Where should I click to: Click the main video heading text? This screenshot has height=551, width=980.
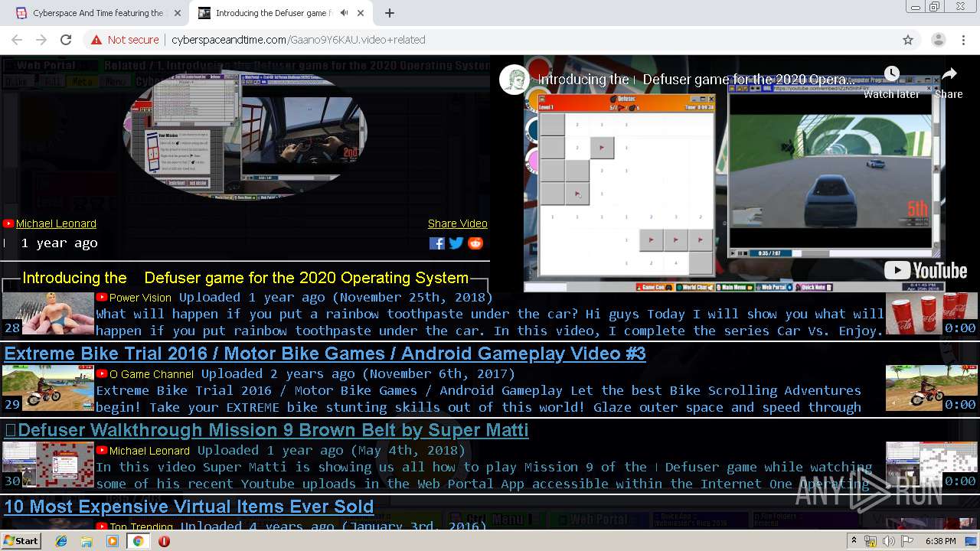pyautogui.click(x=245, y=278)
